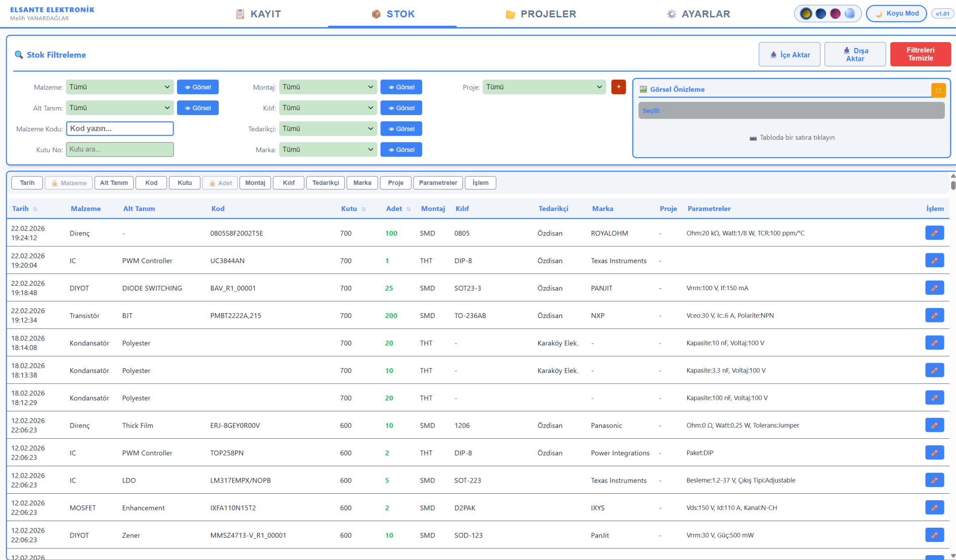Screen dimensions: 956x560
Task: Toggle the Parametreler column visibility chip
Action: pos(438,183)
